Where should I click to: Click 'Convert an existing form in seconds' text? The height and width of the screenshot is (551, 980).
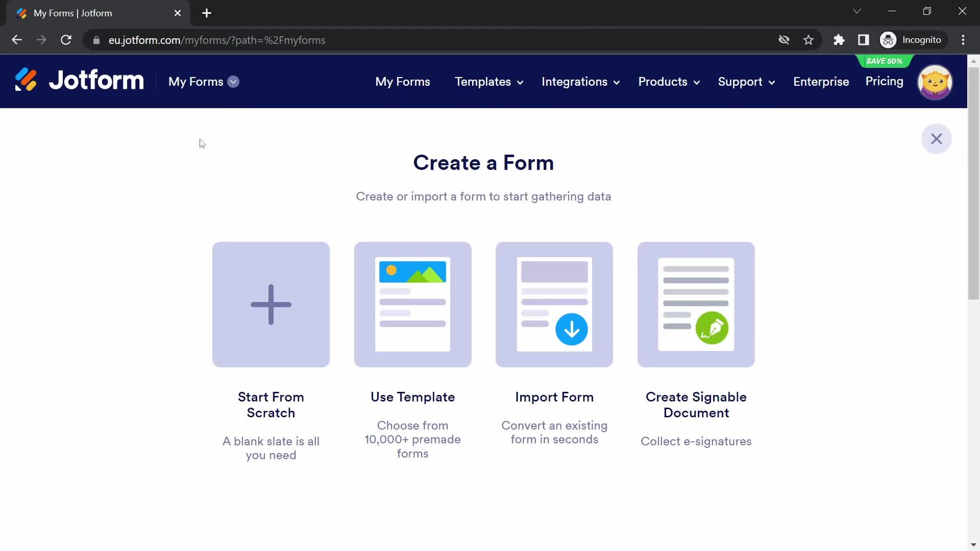[x=554, y=432]
